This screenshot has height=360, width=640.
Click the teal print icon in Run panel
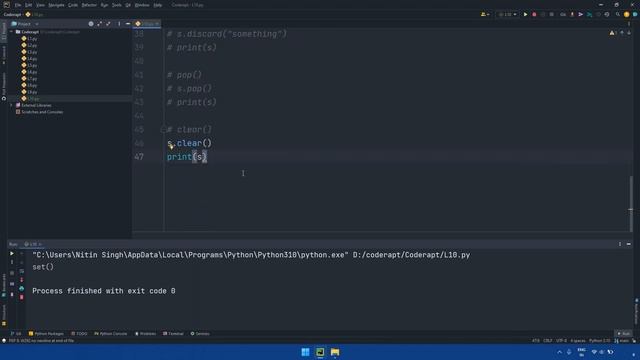[x=22, y=289]
